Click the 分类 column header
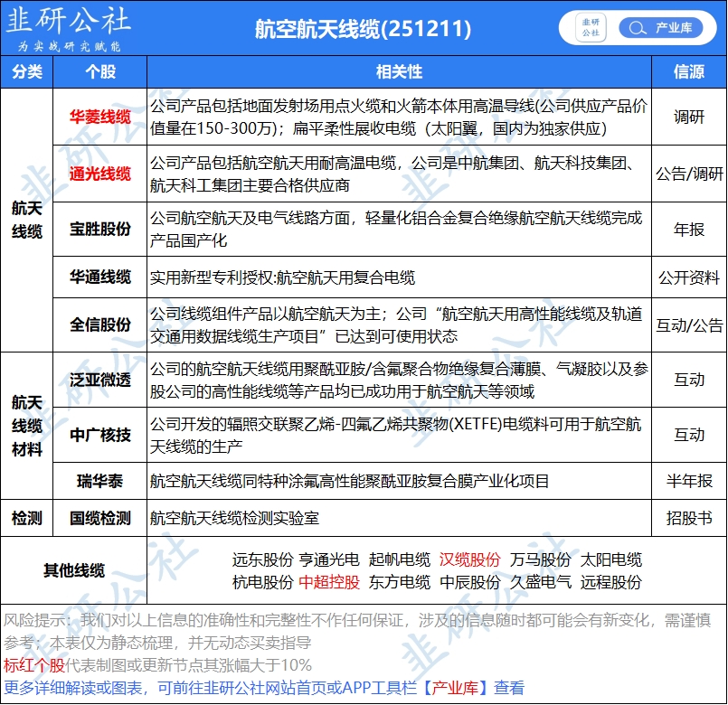This screenshot has height=705, width=728. click(27, 71)
